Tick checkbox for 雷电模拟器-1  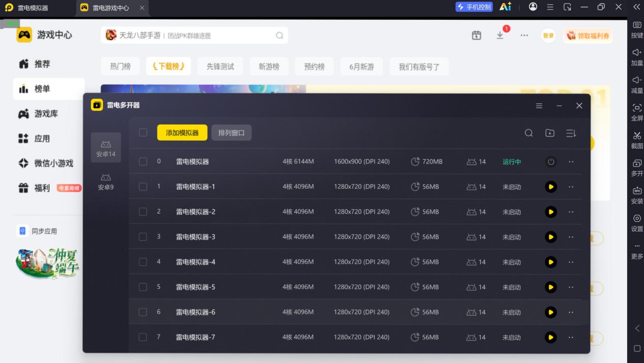tap(143, 186)
